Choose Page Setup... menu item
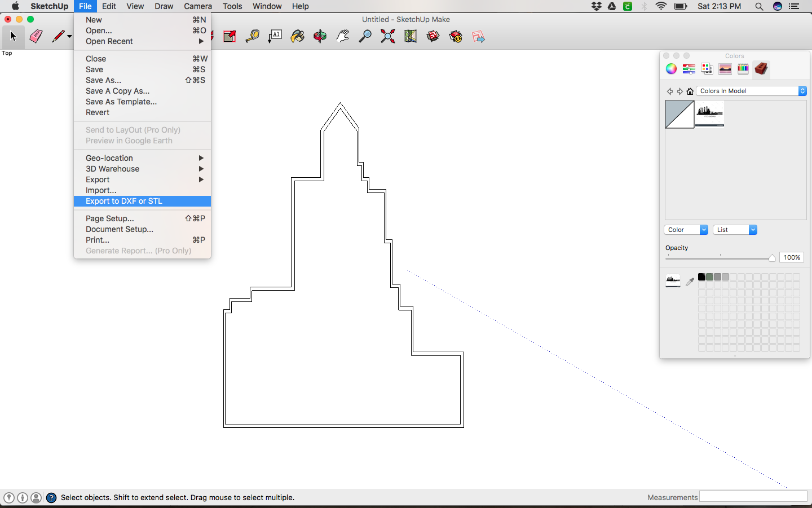Viewport: 812px width, 508px height. [x=142, y=218]
